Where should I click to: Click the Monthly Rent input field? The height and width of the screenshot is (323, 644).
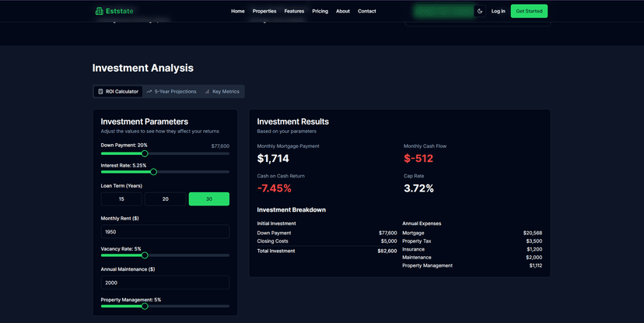tap(165, 232)
